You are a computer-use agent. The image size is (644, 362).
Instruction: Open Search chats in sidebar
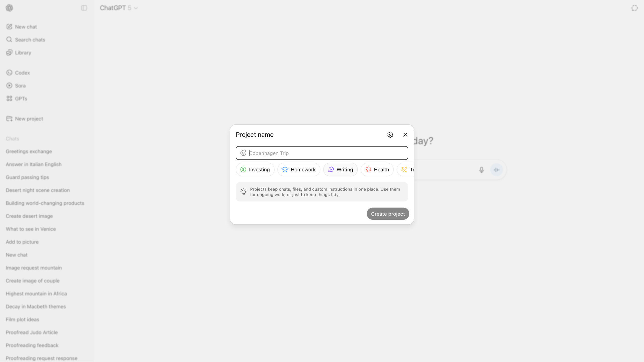[x=30, y=40]
